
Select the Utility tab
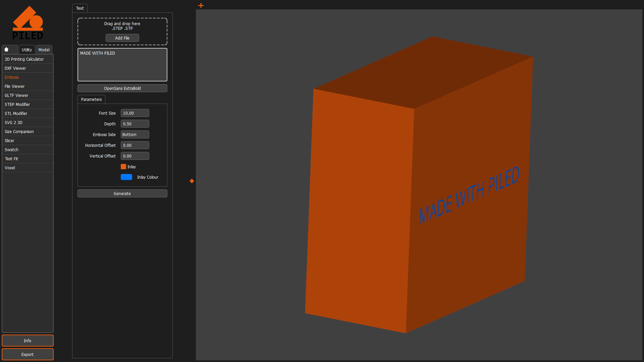tap(26, 50)
